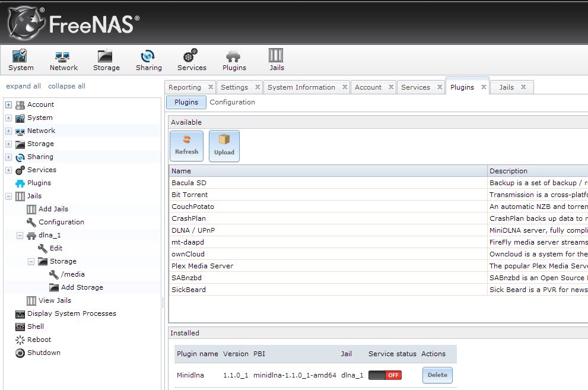Viewport: 588px width, 390px height.
Task: Expand the Network tree node
Action: (x=9, y=131)
